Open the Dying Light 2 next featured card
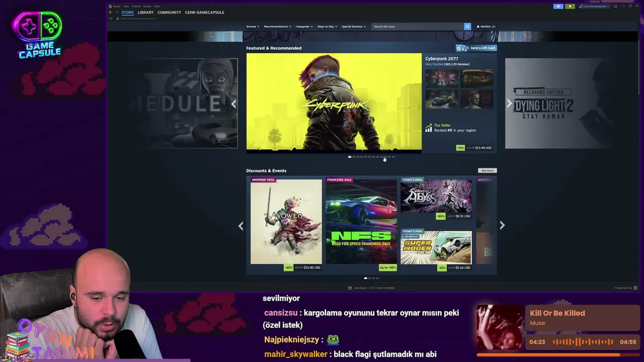Image resolution: width=644 pixels, height=362 pixels. [559, 104]
